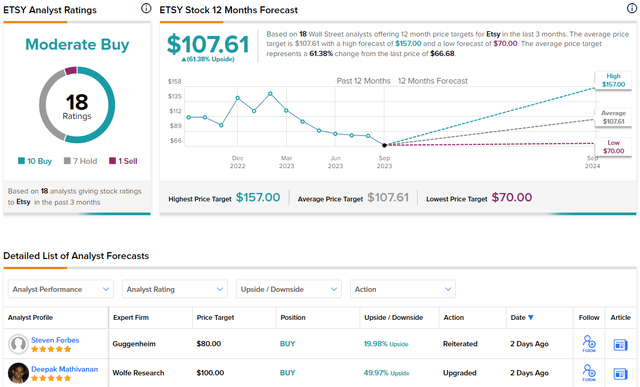
Task: Click BUY position in Wolfe Research row
Action: (x=287, y=373)
